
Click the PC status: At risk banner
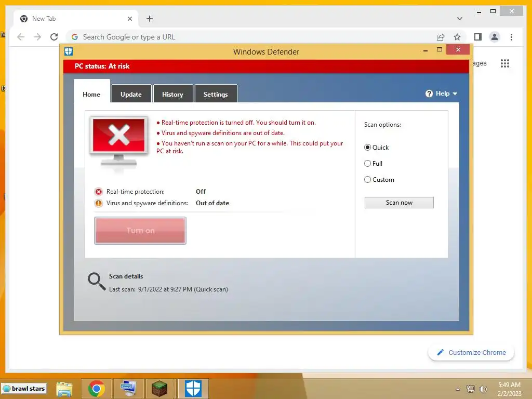pos(266,66)
